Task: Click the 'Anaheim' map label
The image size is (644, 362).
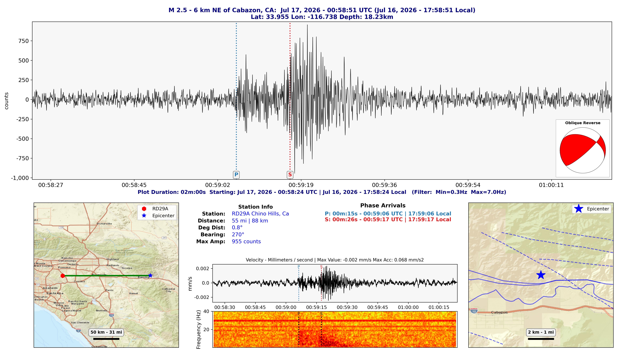Action: [50, 288]
